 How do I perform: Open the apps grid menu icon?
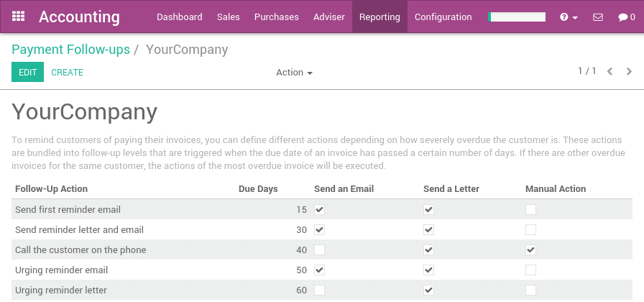[19, 17]
